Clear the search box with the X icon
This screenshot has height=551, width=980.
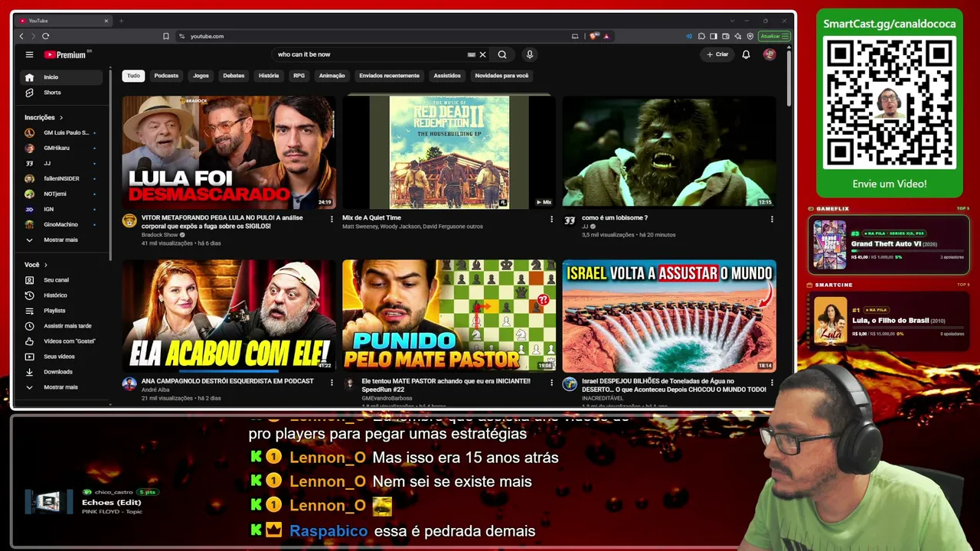482,54
